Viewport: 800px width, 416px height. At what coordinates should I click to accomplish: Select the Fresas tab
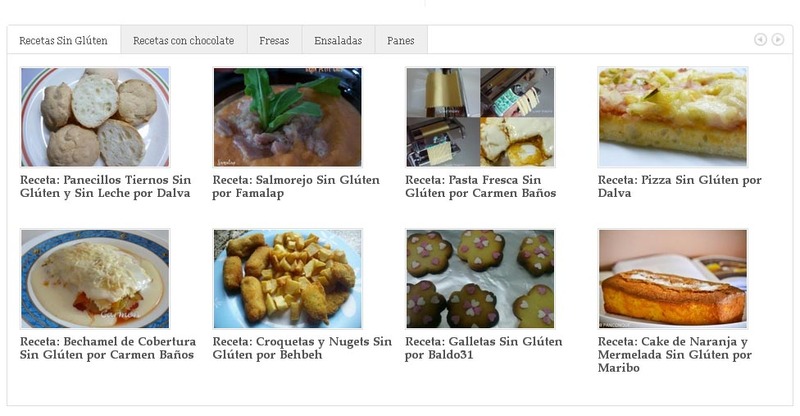point(274,40)
